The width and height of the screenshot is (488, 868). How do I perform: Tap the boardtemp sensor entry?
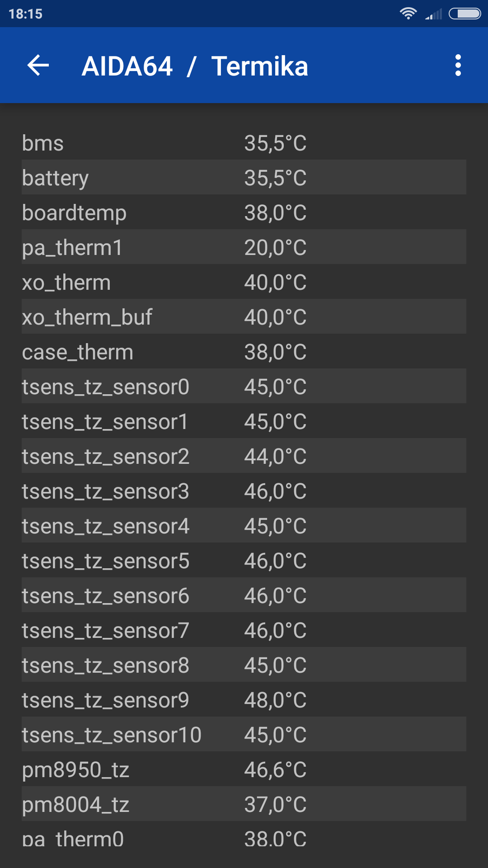[x=244, y=212]
